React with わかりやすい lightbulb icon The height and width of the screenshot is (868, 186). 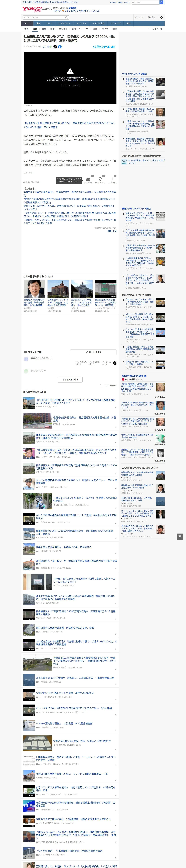pos(100,179)
